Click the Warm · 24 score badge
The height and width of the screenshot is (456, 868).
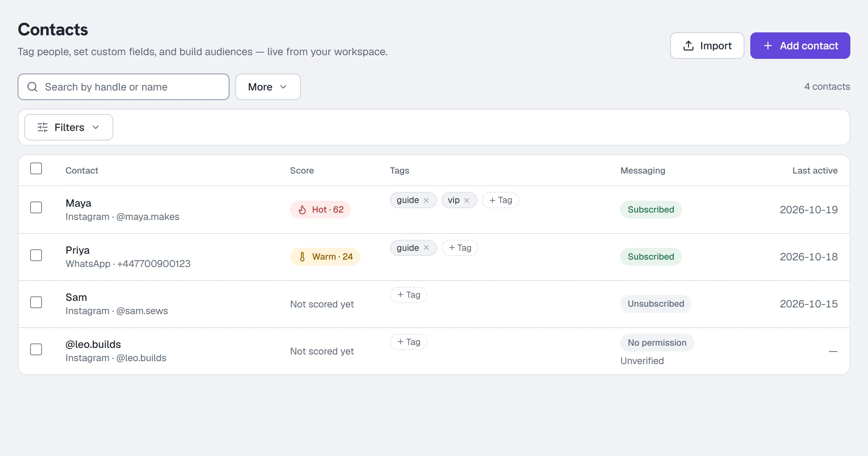coord(325,257)
